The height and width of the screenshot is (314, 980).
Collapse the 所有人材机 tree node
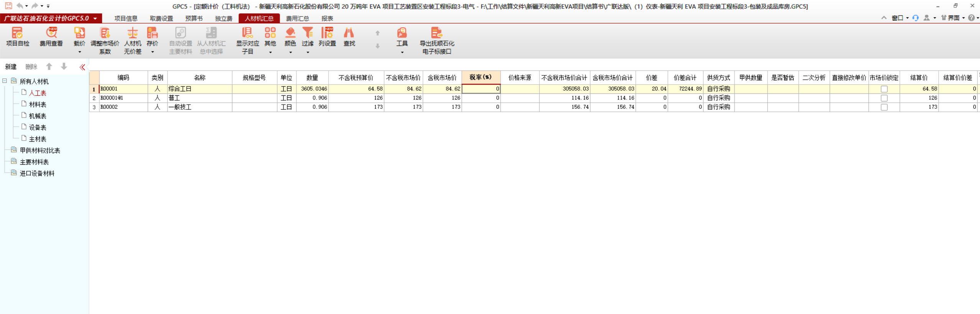pos(5,81)
